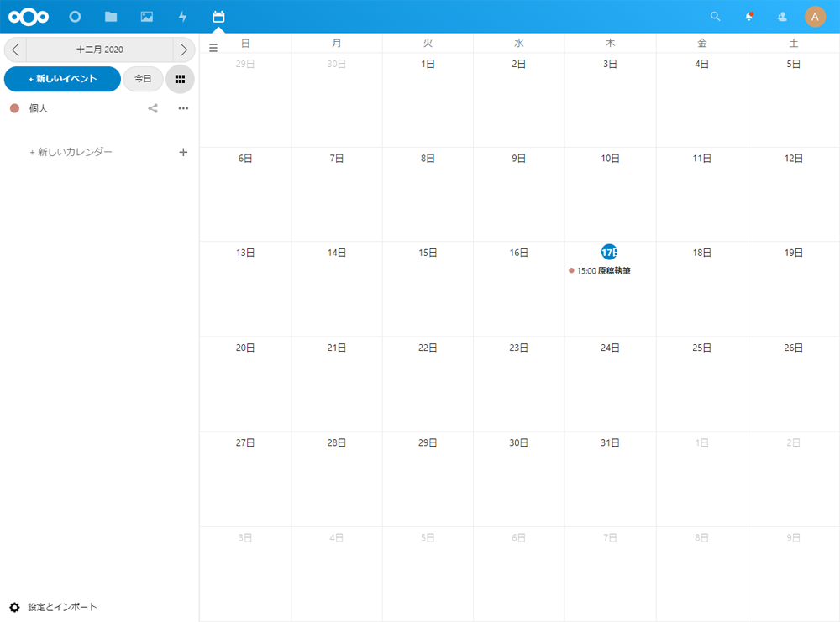Click the 19日 date number
Screen dimensions: 840x622
pos(794,253)
